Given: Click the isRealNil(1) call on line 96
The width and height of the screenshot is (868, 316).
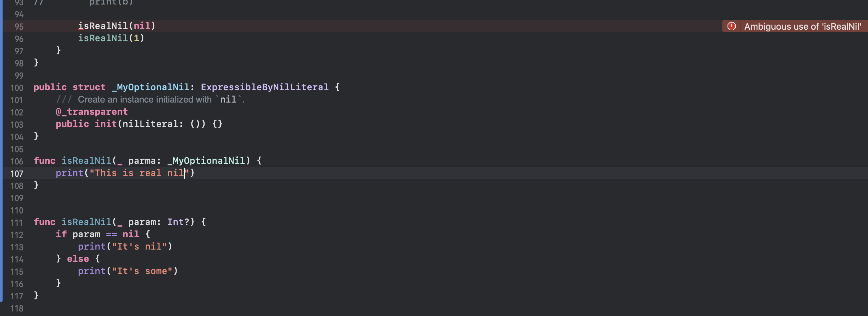Looking at the screenshot, I should [111, 38].
